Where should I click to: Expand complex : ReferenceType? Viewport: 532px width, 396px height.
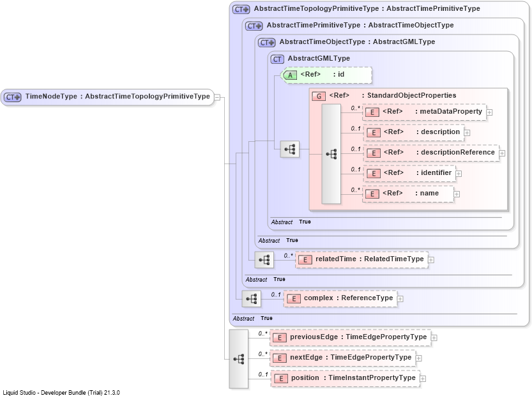pyautogui.click(x=400, y=299)
